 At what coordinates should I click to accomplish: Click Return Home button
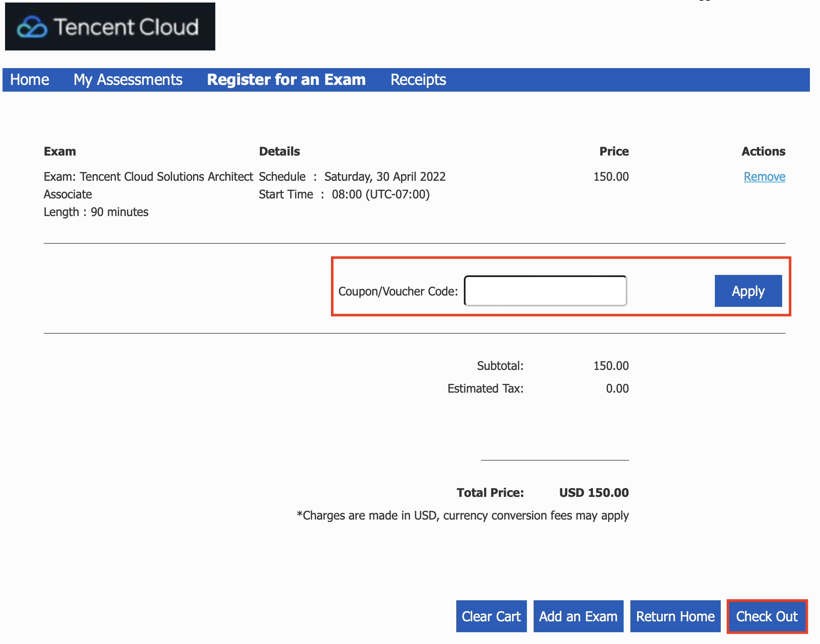click(675, 616)
